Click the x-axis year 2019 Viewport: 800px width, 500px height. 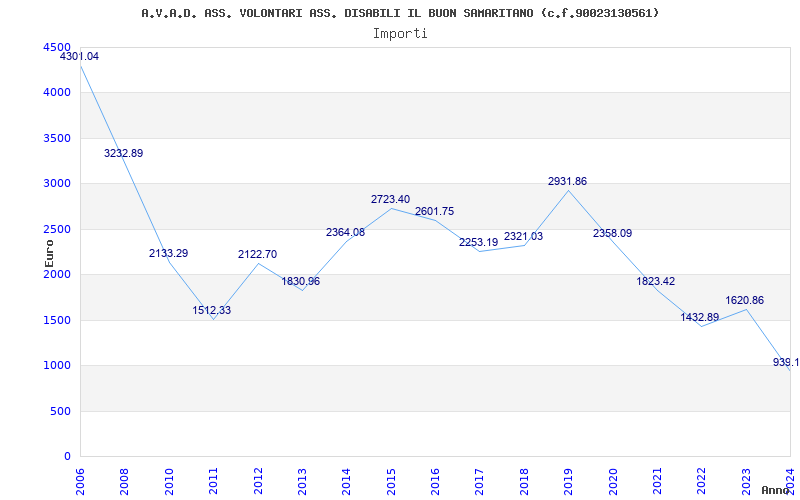click(568, 481)
